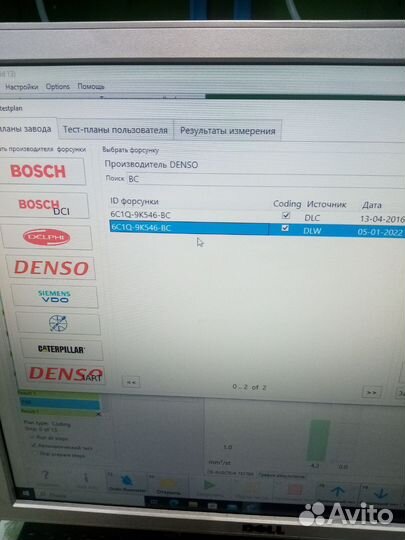Select the generic injector symbol manufacturer button
Viewport: 405px width, 540px height.
pyautogui.click(x=58, y=323)
